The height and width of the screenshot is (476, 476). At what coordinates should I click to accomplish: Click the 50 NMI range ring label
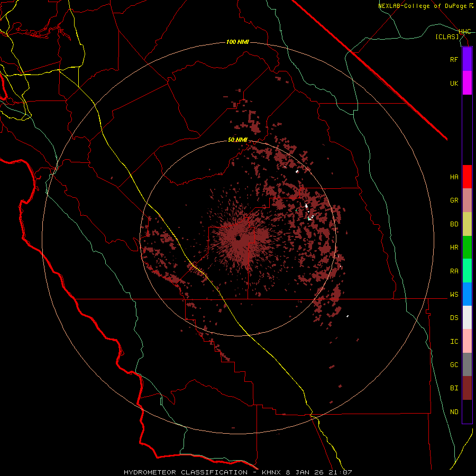pyautogui.click(x=237, y=140)
